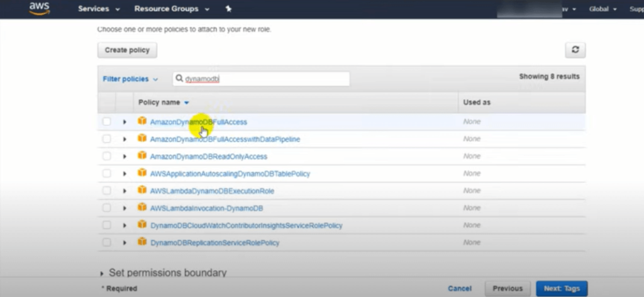Open the AWSLambdaInvocation-DynamoDB policy link
The image size is (644, 297).
[206, 208]
